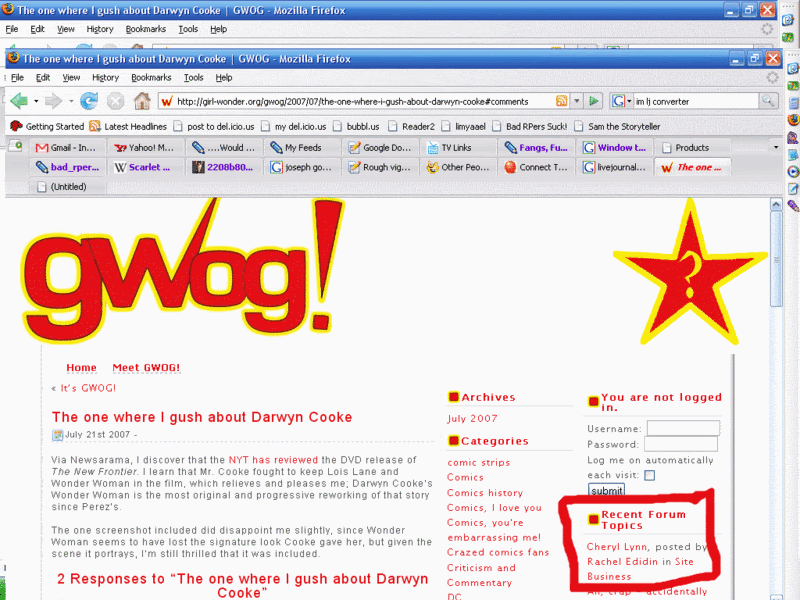
Task: Click the vertical scrollbar thumb
Action: point(776,259)
